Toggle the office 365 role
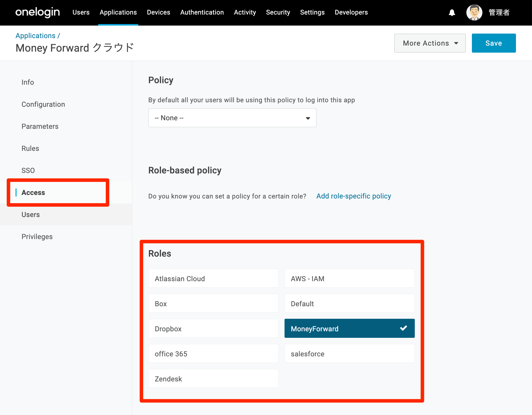Viewport: 532px width, 415px height. pyautogui.click(x=213, y=353)
